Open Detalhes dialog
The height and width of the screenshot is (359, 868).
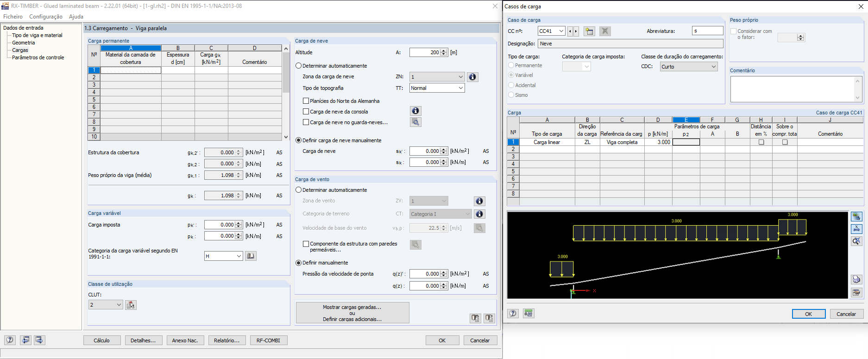click(x=144, y=340)
